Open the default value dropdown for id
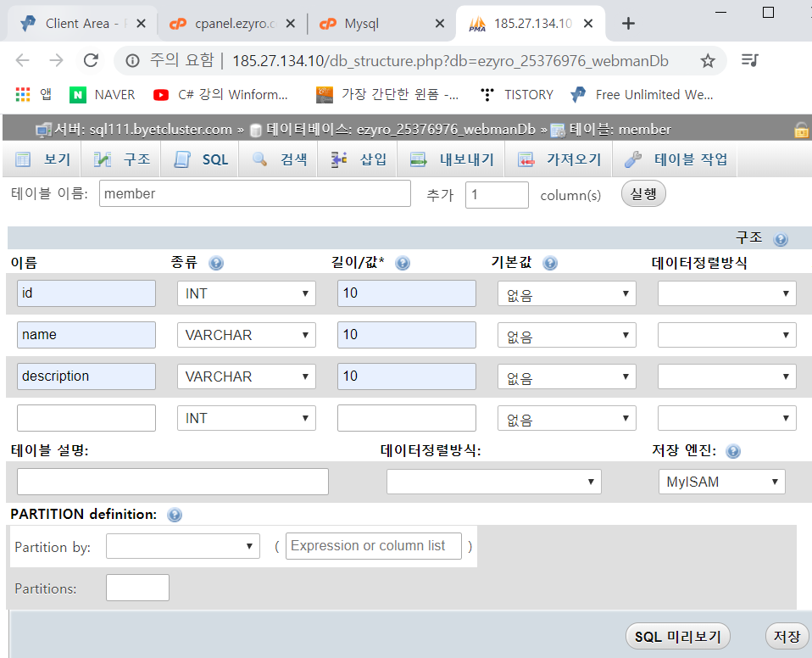812x658 pixels. [567, 293]
